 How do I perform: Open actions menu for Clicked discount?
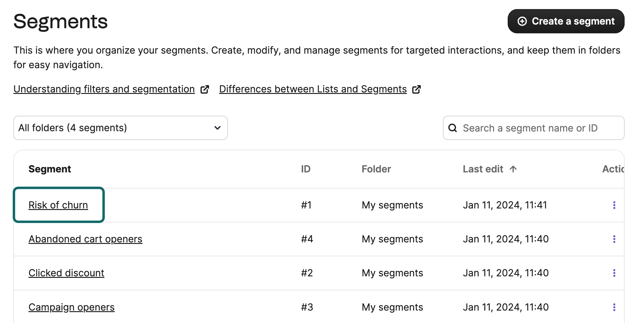coord(614,273)
